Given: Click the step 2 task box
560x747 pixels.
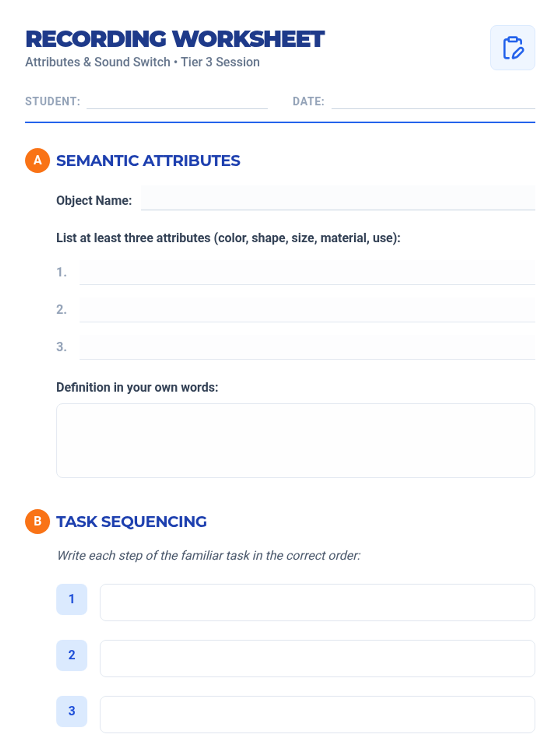Looking at the screenshot, I should point(317,658).
